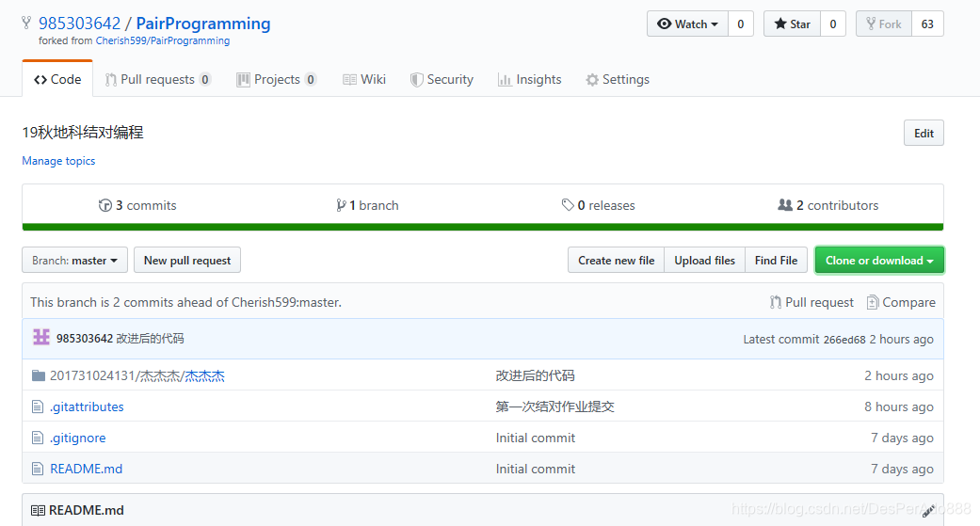Click the file icon for README.md row

38,469
